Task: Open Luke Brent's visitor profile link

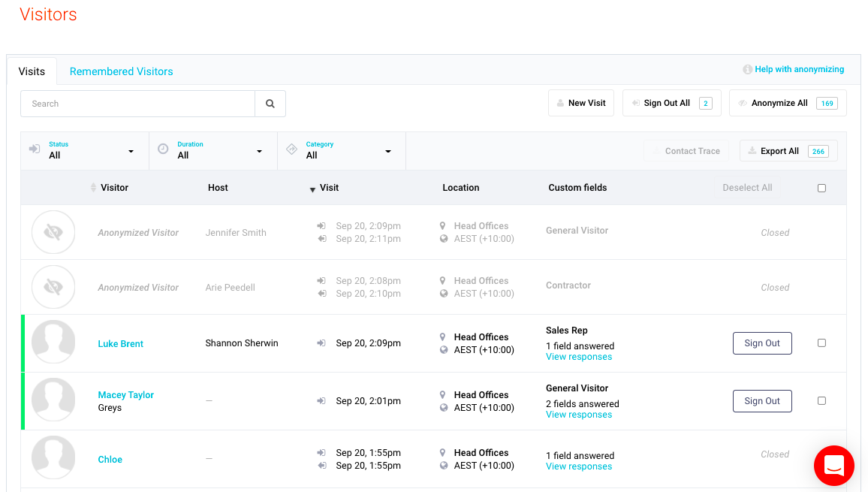Action: (x=121, y=343)
